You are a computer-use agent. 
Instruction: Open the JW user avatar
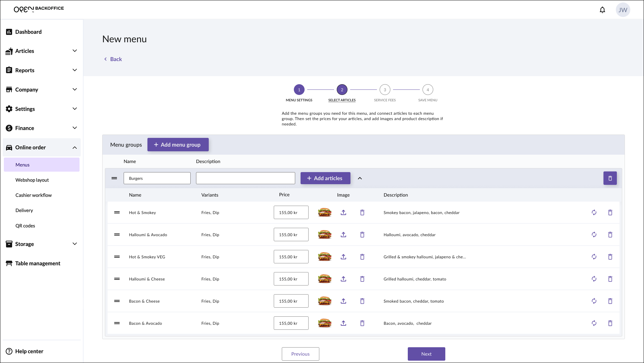pyautogui.click(x=623, y=10)
